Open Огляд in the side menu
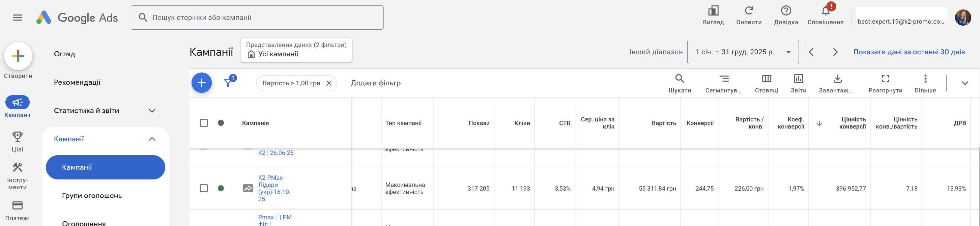This screenshot has height=226, width=980. (x=64, y=54)
